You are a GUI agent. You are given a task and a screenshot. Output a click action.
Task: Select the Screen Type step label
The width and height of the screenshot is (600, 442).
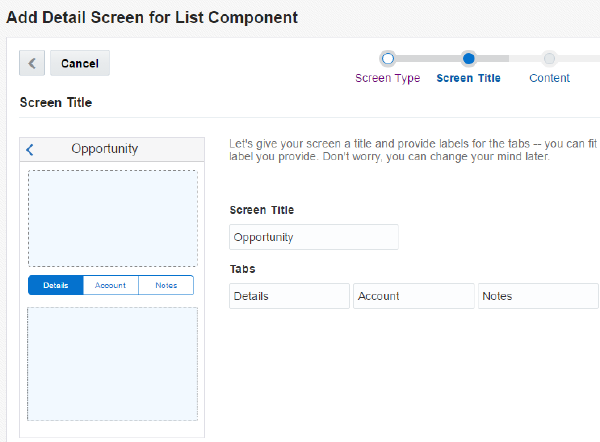click(x=388, y=78)
